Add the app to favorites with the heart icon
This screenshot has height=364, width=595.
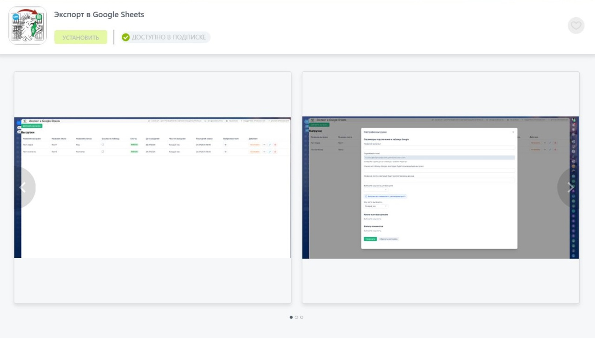[576, 26]
